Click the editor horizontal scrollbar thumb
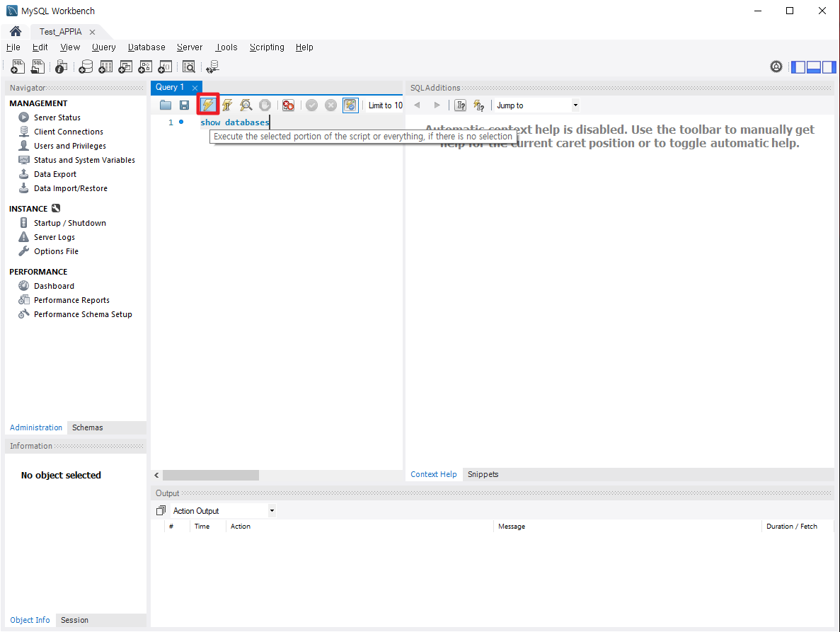This screenshot has width=840, height=632. point(211,475)
